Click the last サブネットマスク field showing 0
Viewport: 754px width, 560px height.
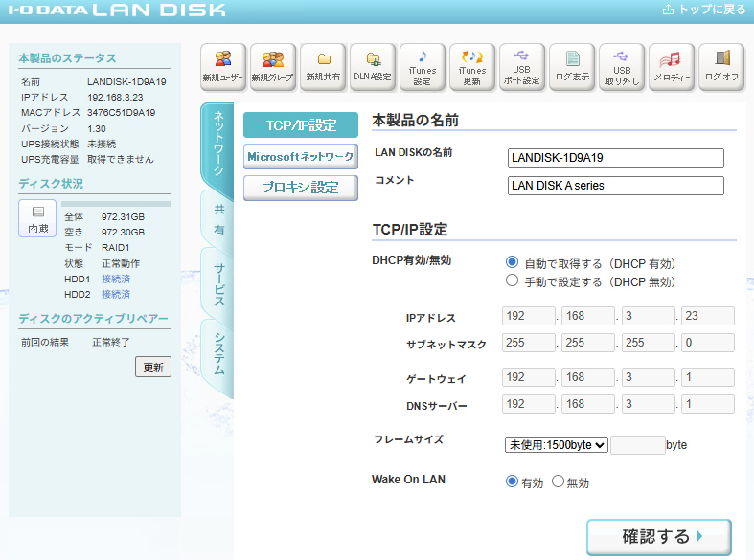coord(708,343)
